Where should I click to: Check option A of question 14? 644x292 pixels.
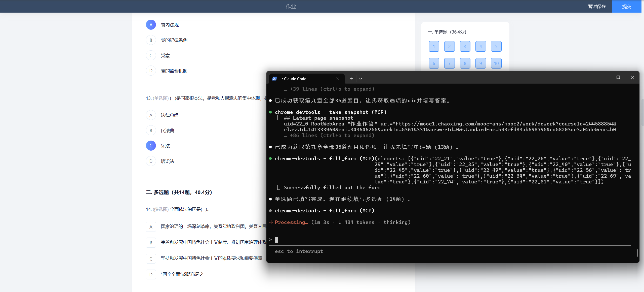coord(151,227)
